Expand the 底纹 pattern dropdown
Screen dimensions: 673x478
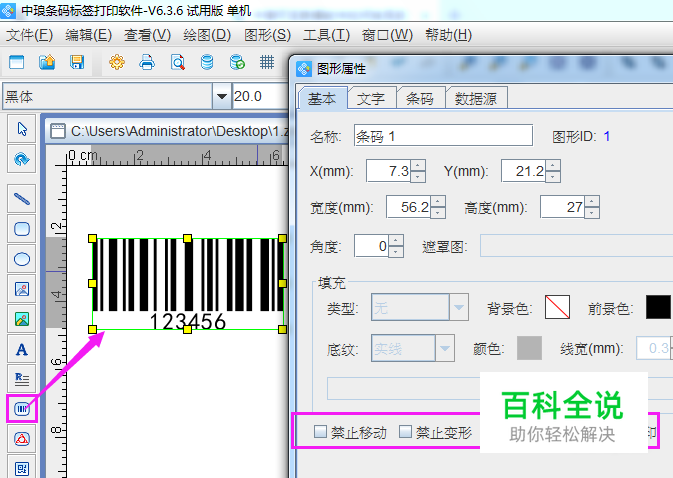(x=445, y=348)
